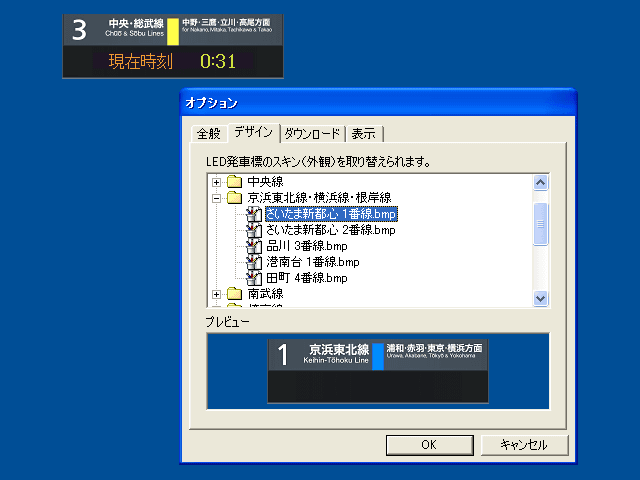Select the 南武線 folder label
This screenshot has height=480, width=640.
coord(265,293)
